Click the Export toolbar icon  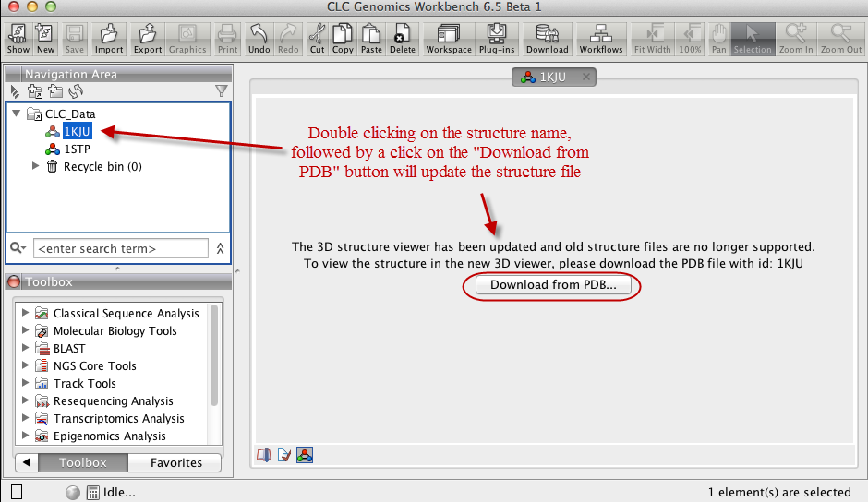pos(148,38)
